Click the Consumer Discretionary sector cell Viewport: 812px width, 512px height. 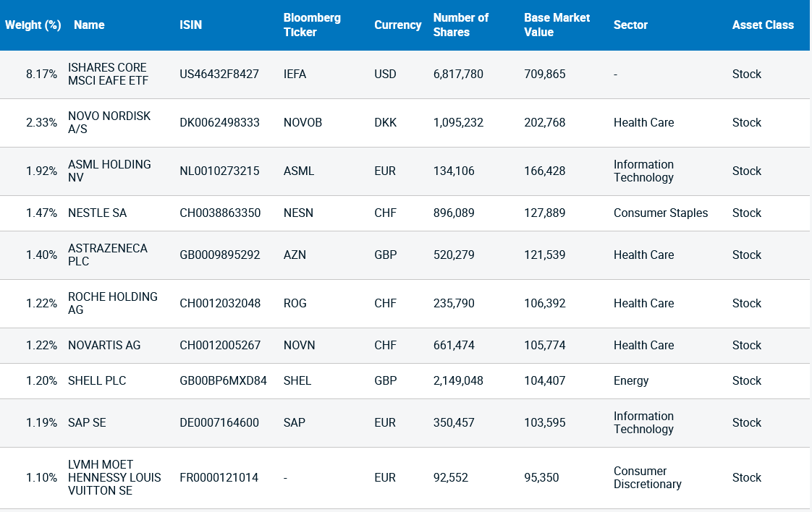pyautogui.click(x=647, y=477)
